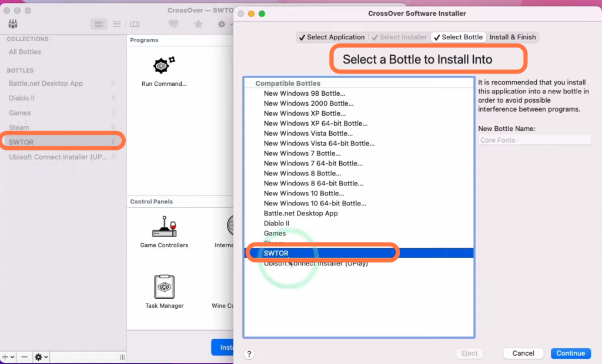
Task: Click the bottles icon in CrossOver toolbar
Action: click(13, 24)
